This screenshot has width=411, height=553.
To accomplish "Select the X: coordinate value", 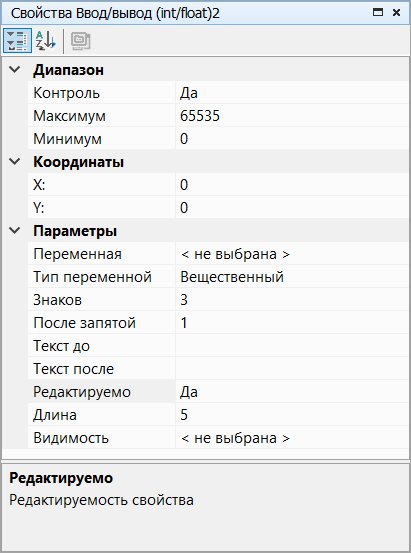I will click(292, 185).
